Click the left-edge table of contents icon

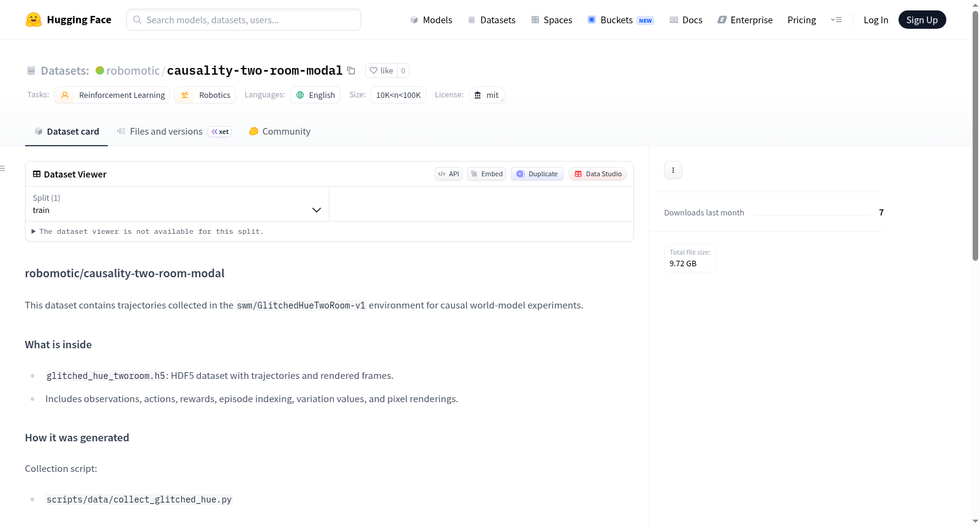pyautogui.click(x=3, y=168)
